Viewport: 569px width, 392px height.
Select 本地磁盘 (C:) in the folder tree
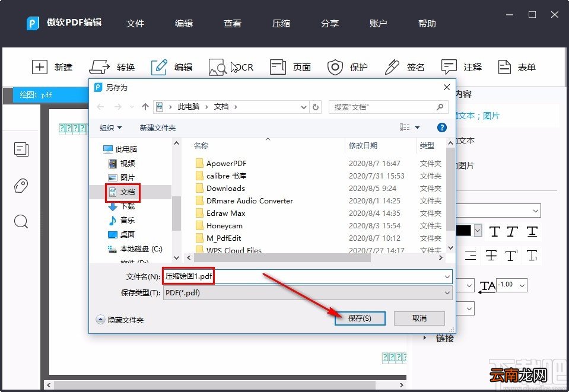[x=135, y=249]
